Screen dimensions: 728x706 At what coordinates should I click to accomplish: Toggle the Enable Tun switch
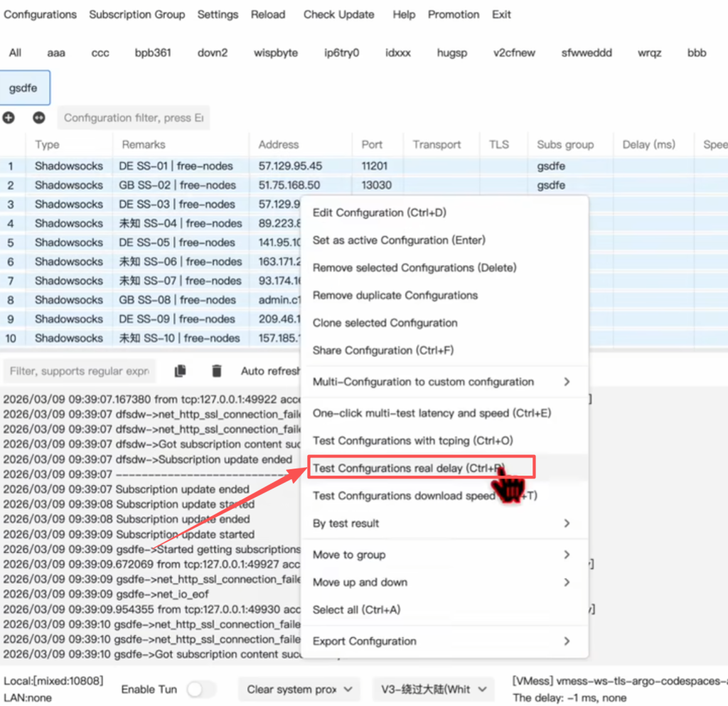tap(201, 689)
